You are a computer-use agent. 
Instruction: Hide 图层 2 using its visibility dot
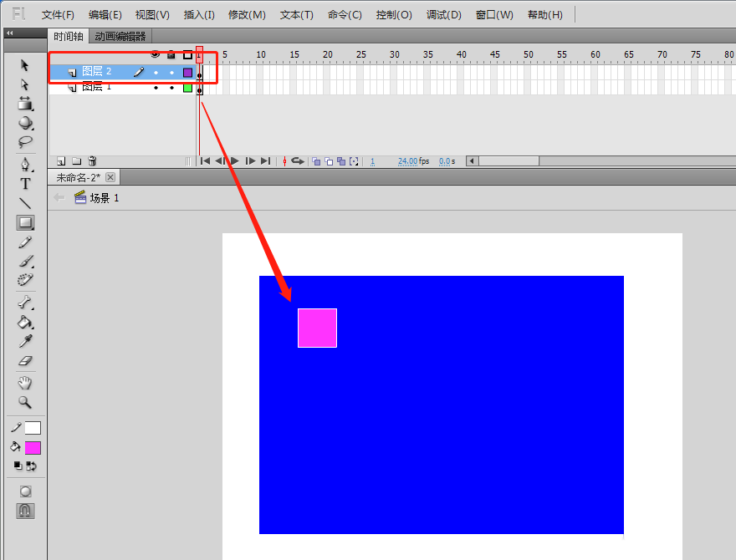point(156,72)
